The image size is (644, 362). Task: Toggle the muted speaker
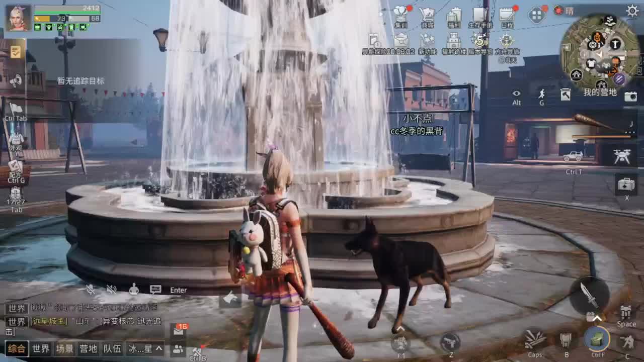[x=112, y=289]
